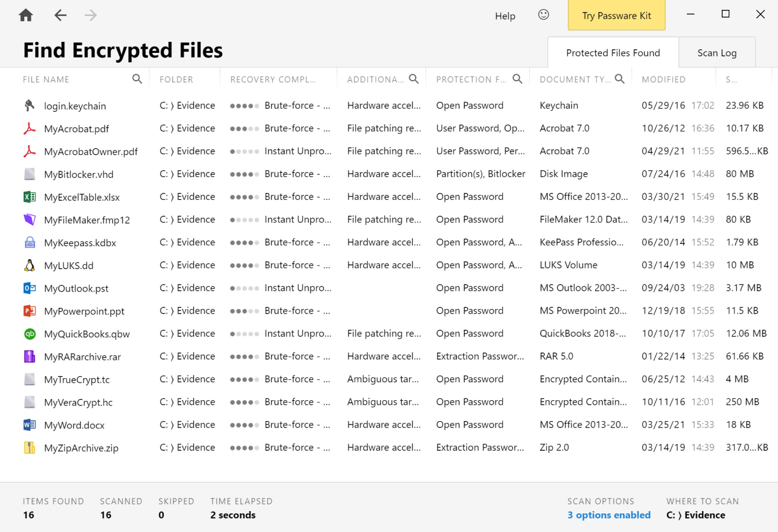The width and height of the screenshot is (778, 532).
Task: Open the Protected Files Found tab
Action: pos(613,53)
